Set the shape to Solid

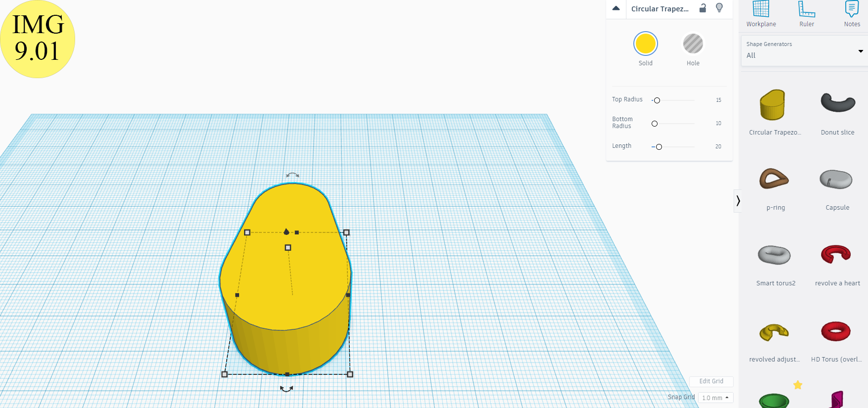(645, 44)
